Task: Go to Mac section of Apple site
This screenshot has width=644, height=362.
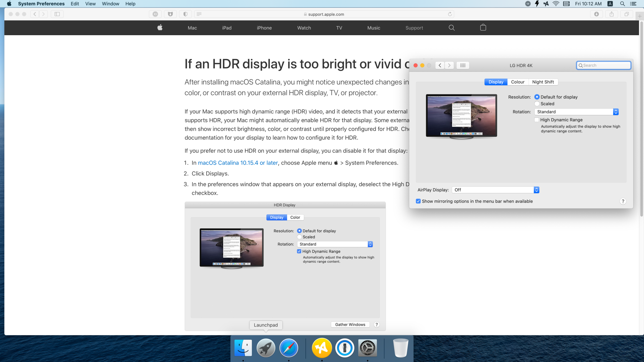Action: [x=192, y=28]
